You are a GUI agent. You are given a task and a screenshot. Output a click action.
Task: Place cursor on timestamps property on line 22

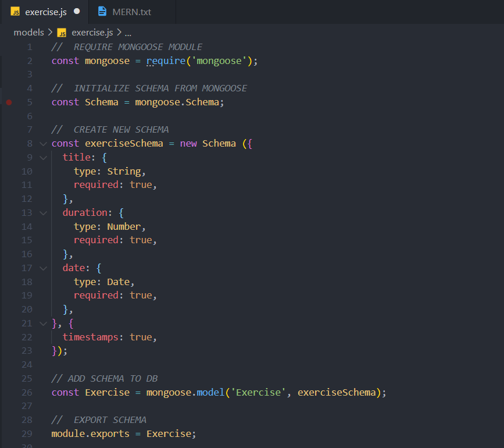[90, 337]
